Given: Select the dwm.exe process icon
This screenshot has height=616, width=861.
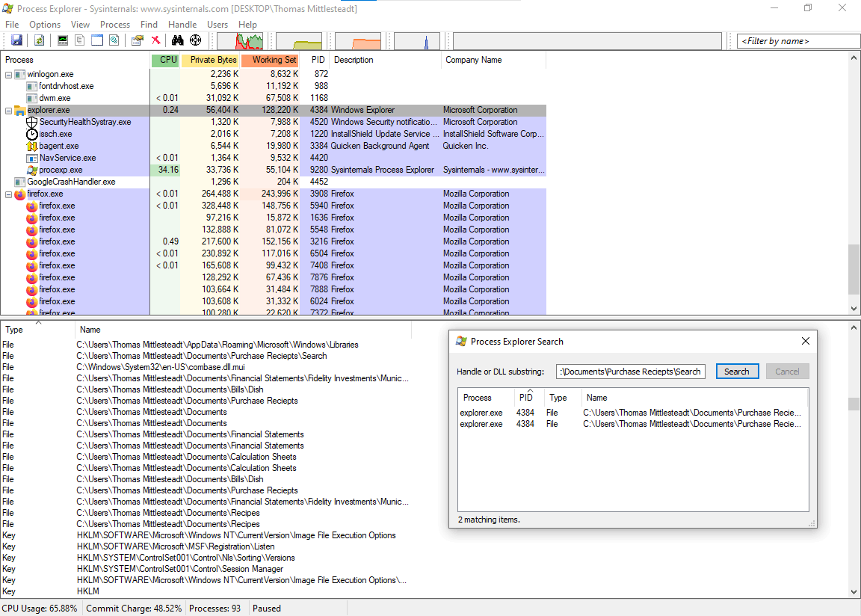Looking at the screenshot, I should [x=32, y=98].
